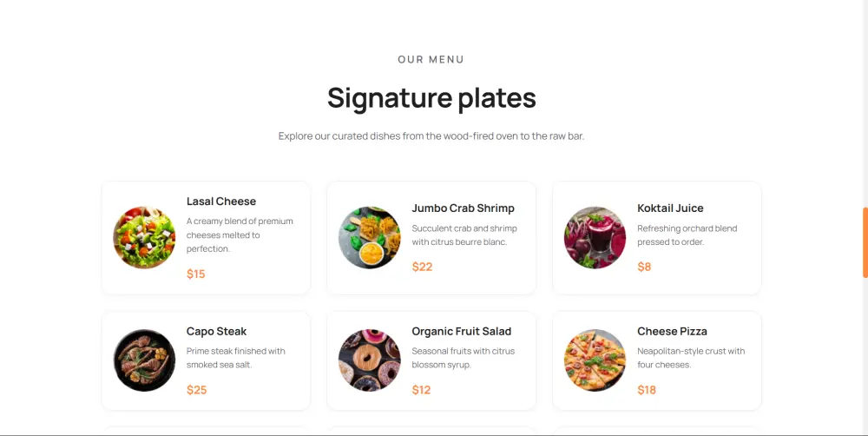Click the $25 steak price

pyautogui.click(x=197, y=390)
